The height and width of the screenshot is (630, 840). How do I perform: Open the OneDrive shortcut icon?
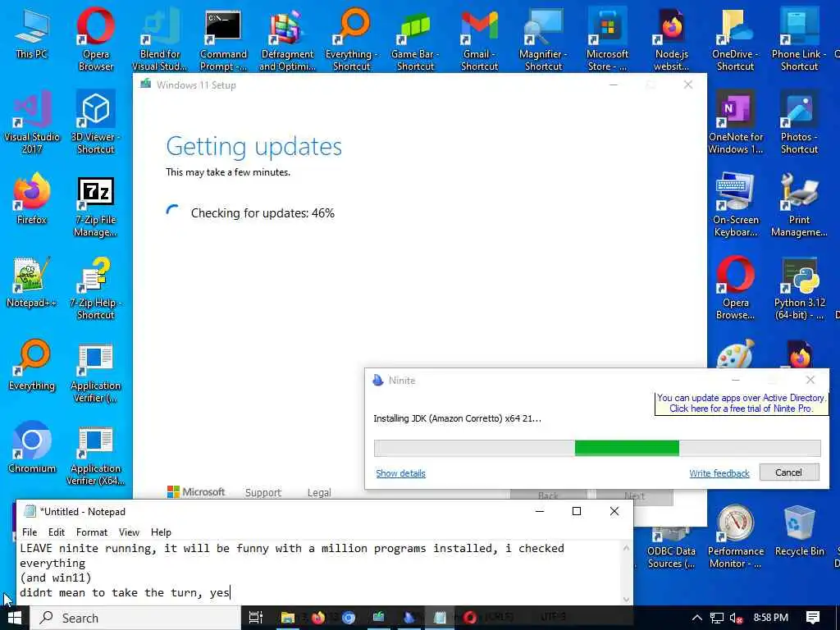pos(735,39)
